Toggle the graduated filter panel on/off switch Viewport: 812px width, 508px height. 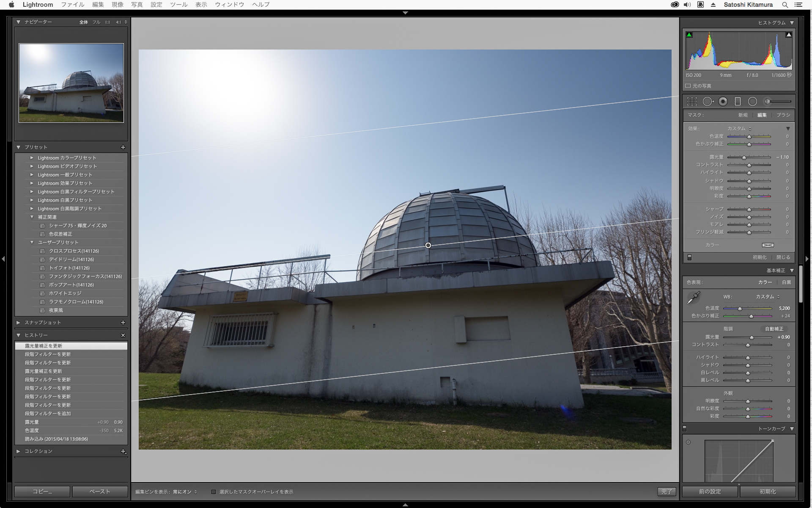(x=689, y=257)
